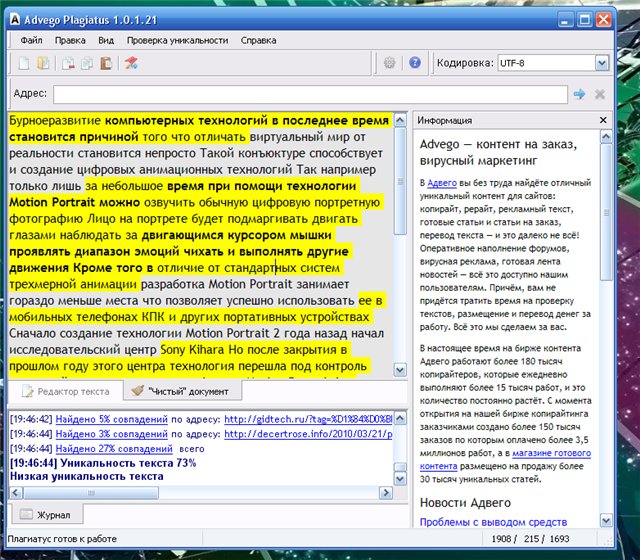Click the blue help question mark icon
This screenshot has width=640, height=560.
pyautogui.click(x=415, y=64)
